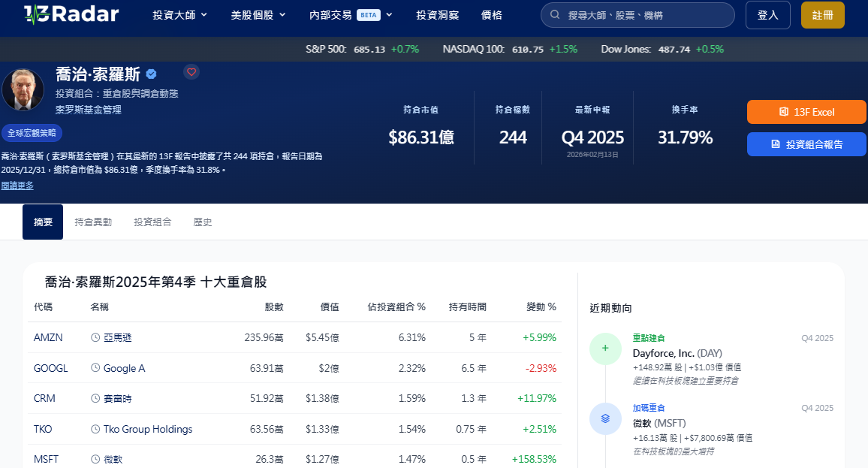
Task: Download the 13F Excel file
Action: point(806,112)
